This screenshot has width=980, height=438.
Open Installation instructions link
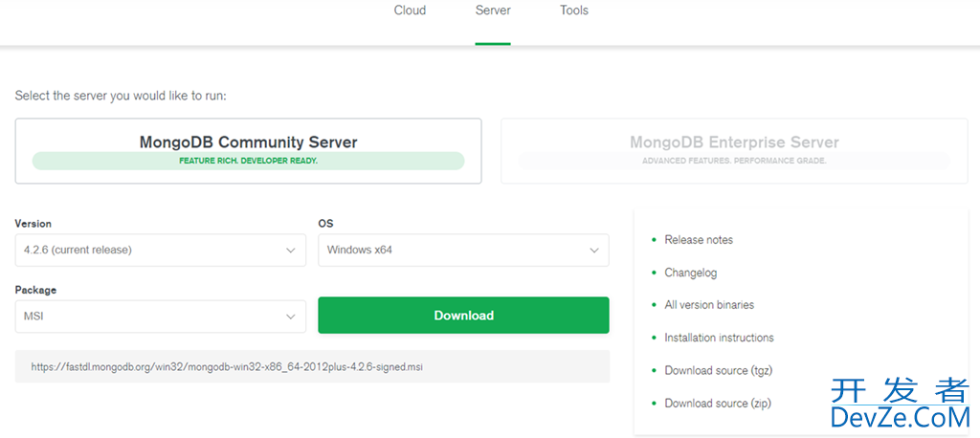[x=719, y=338]
